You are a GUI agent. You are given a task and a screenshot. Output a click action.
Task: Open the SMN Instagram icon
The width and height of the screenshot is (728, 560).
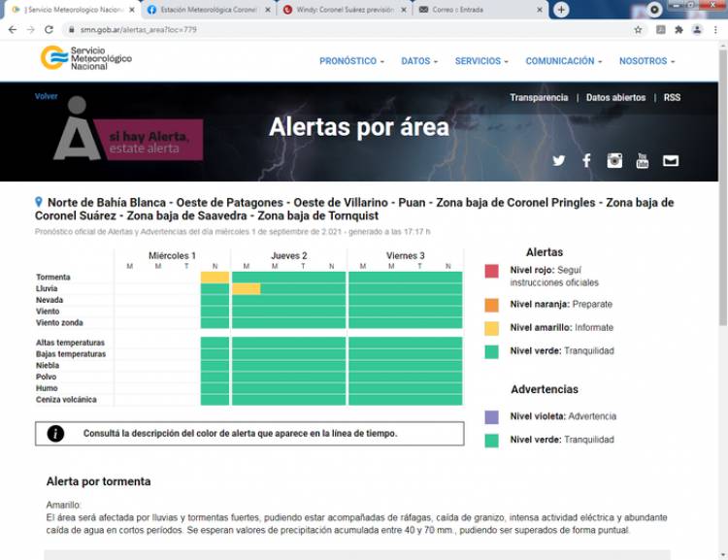614,161
